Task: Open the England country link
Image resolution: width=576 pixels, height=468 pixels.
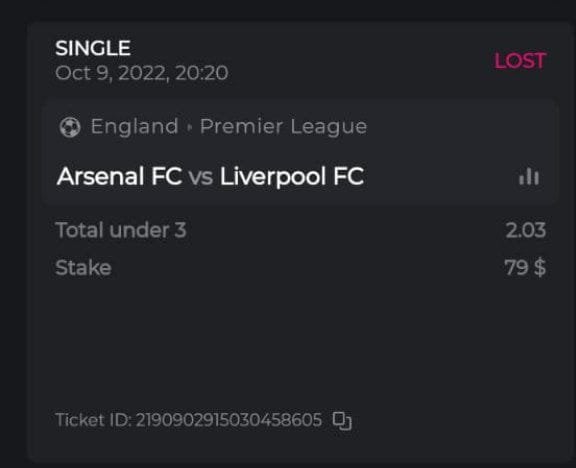Action: tap(134, 127)
